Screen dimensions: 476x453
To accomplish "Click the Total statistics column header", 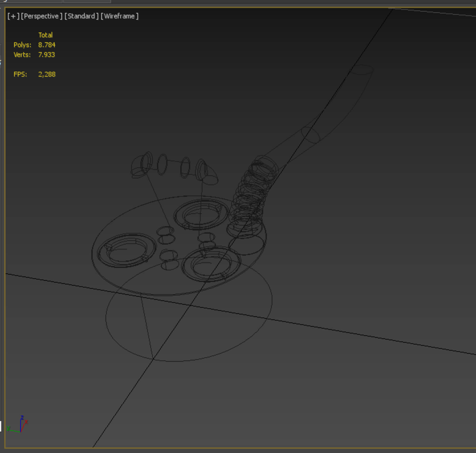I will coord(45,35).
